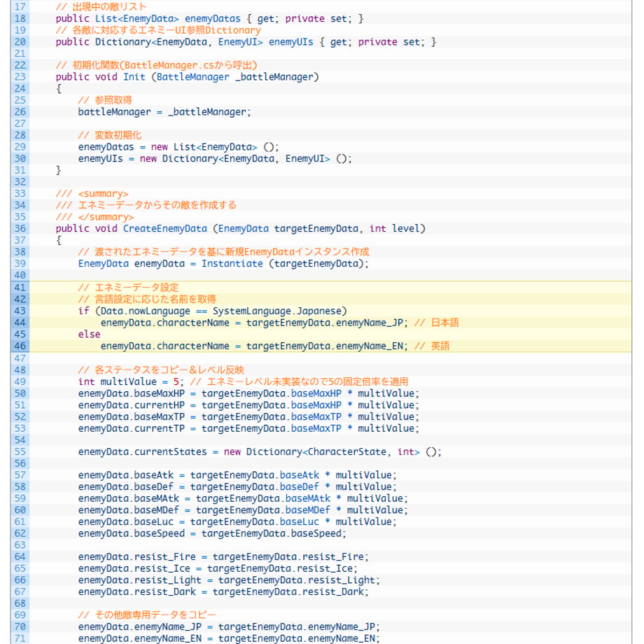Click line number 50 in the gutter
The image size is (644, 644).
[20, 393]
